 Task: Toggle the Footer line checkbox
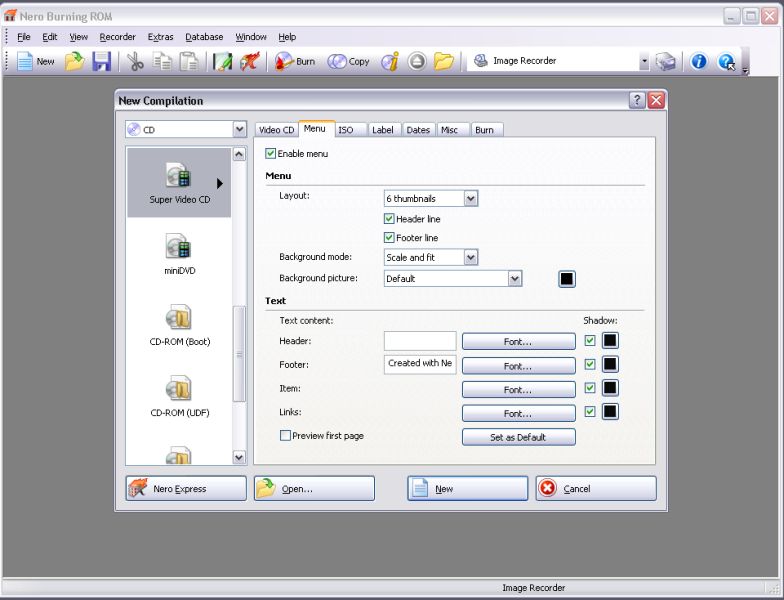[389, 238]
